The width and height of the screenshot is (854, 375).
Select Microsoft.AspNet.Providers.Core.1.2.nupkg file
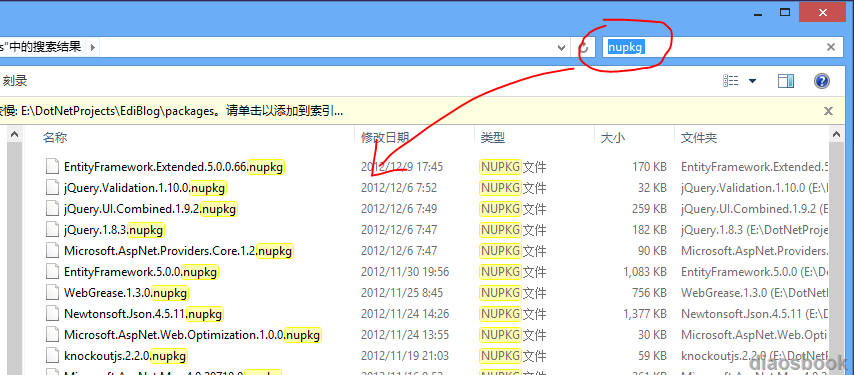click(x=179, y=251)
